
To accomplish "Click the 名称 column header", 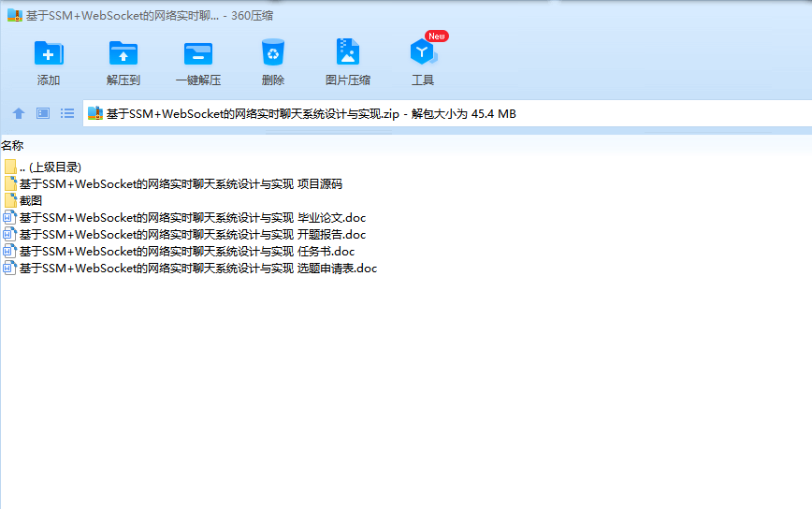I will click(x=12, y=146).
